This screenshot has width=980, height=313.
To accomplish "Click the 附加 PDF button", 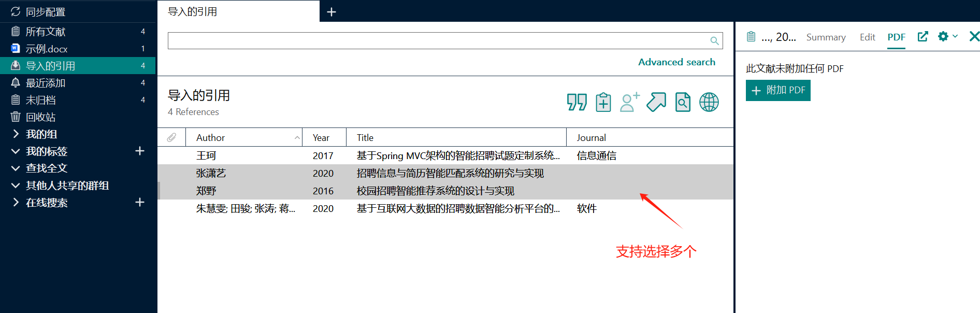I will click(x=778, y=90).
